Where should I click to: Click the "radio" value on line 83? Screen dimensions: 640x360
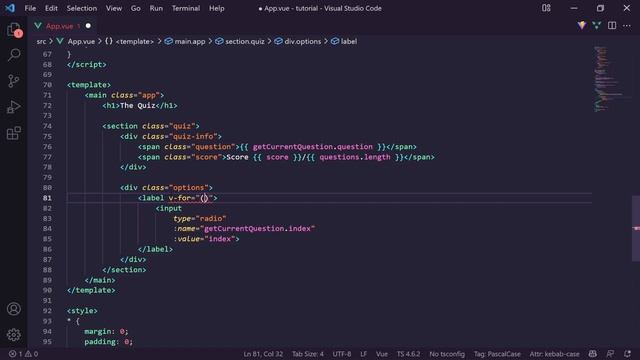pyautogui.click(x=211, y=218)
